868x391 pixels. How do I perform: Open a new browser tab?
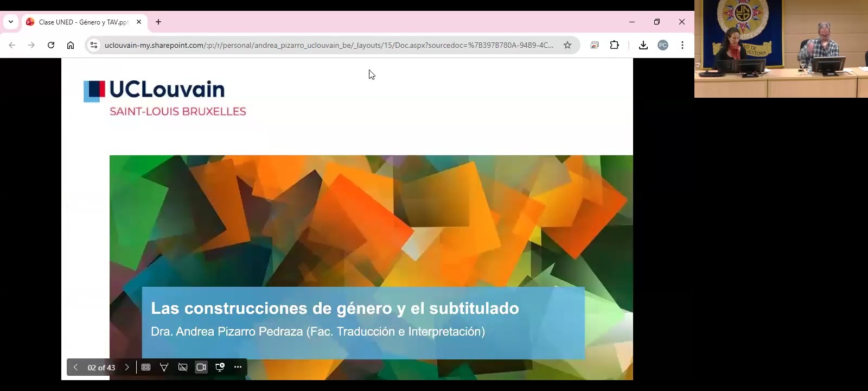point(158,22)
